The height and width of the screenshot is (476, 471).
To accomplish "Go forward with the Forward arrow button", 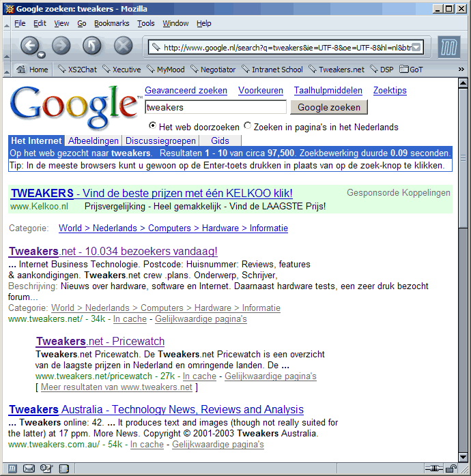I will click(x=61, y=46).
